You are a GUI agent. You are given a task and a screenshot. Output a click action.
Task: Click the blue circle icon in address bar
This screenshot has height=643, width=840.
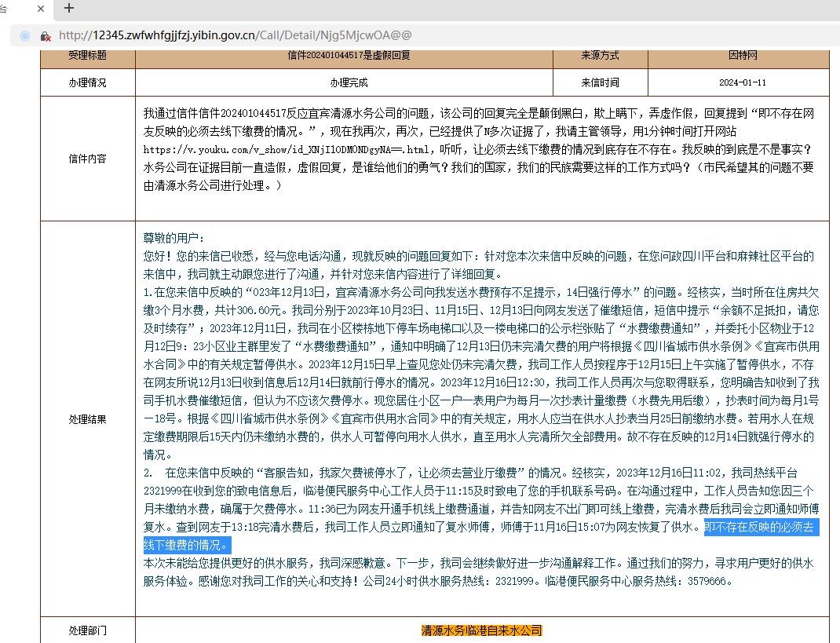(x=25, y=36)
